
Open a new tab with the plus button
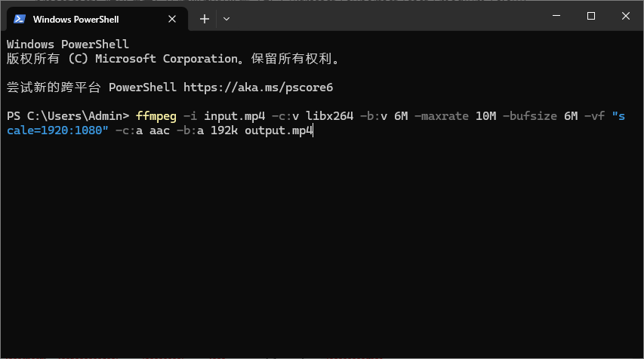click(204, 19)
